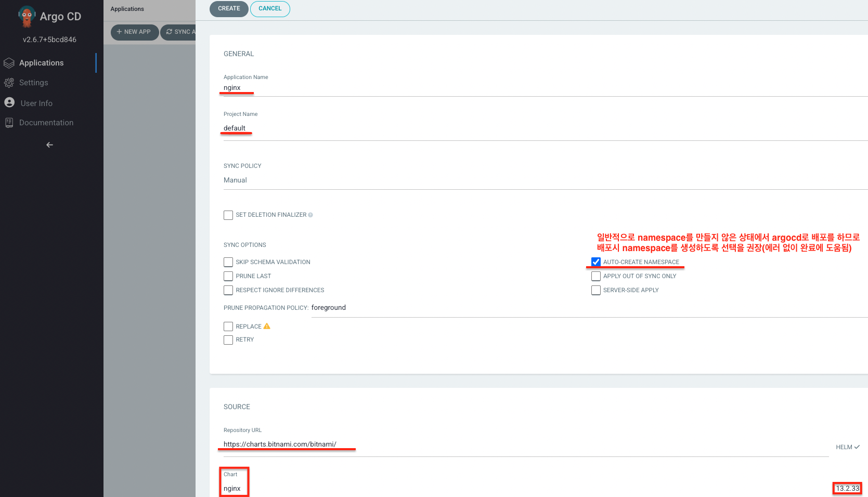Screen dimensions: 868x497
Task: Click the warning triangle next to Replace
Action: pyautogui.click(x=267, y=326)
